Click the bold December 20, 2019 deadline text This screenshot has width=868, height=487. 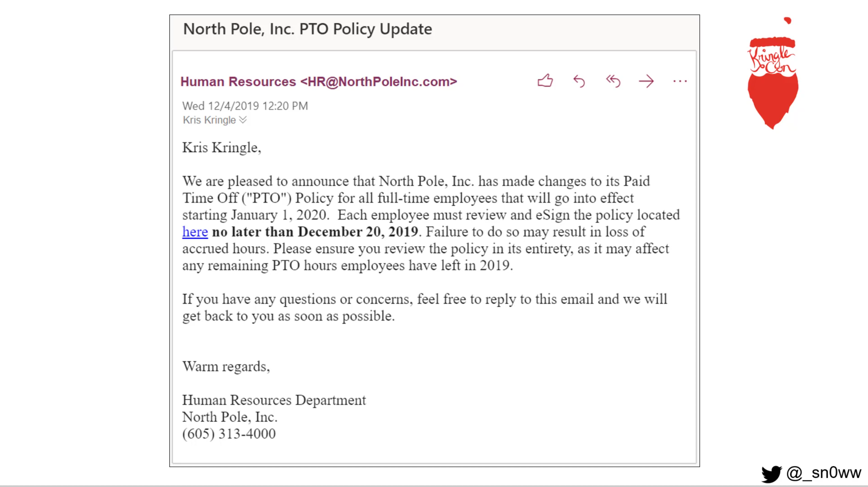tap(358, 232)
